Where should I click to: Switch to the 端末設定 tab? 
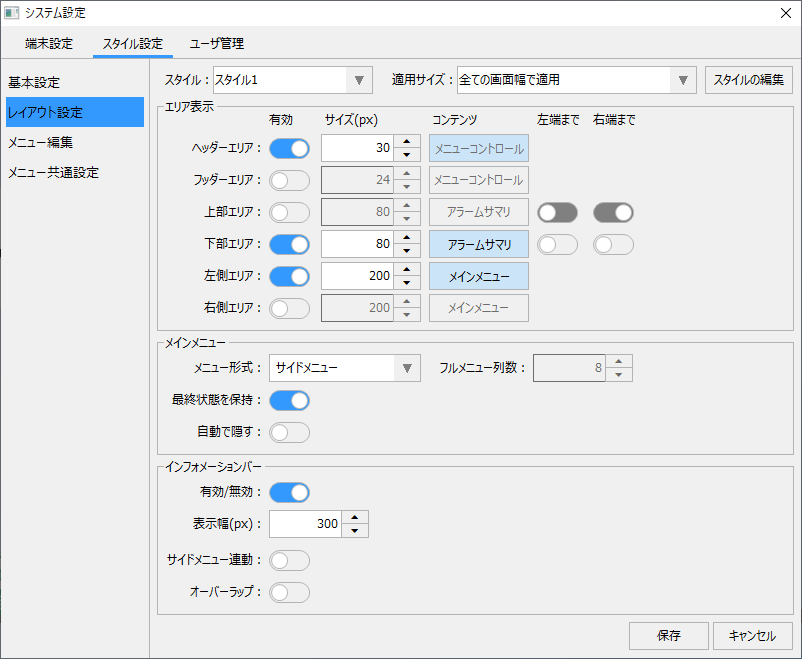49,44
